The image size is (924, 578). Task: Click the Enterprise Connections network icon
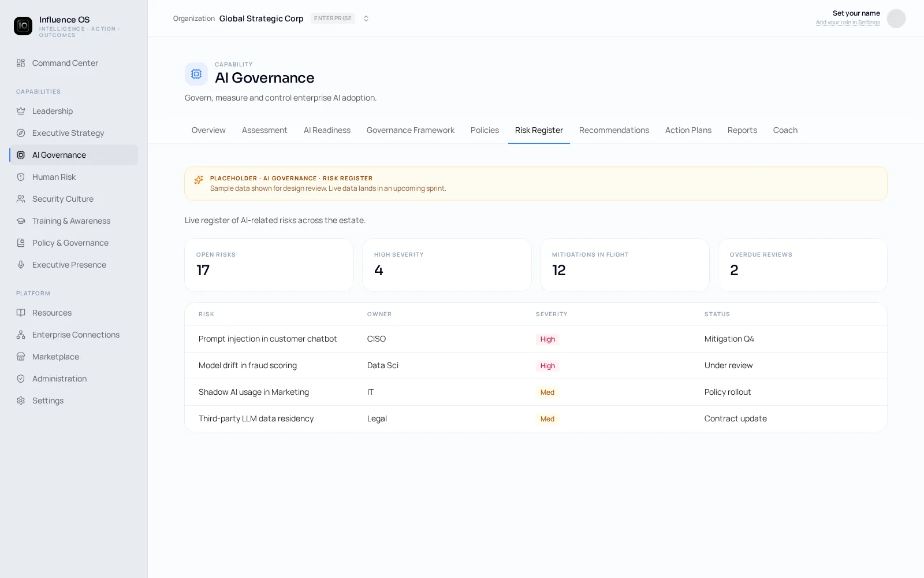21,335
